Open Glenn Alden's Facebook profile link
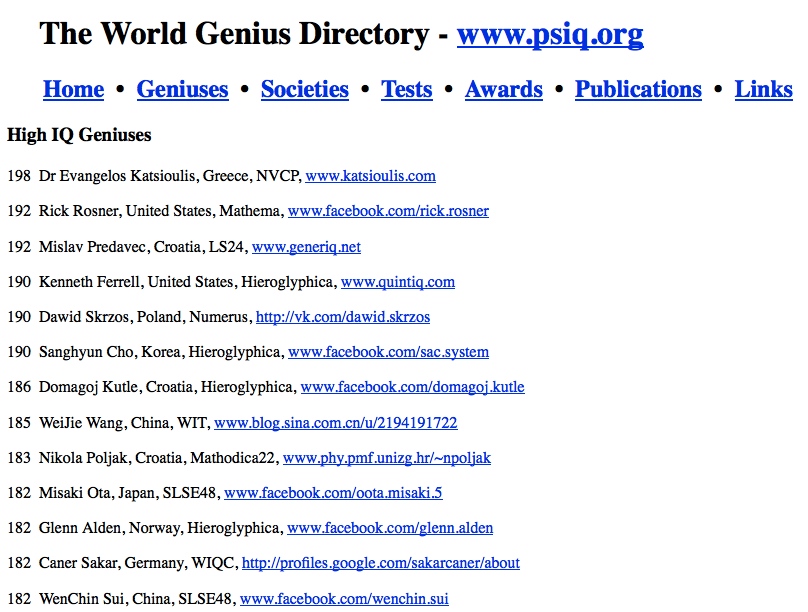808x612 pixels. click(390, 528)
